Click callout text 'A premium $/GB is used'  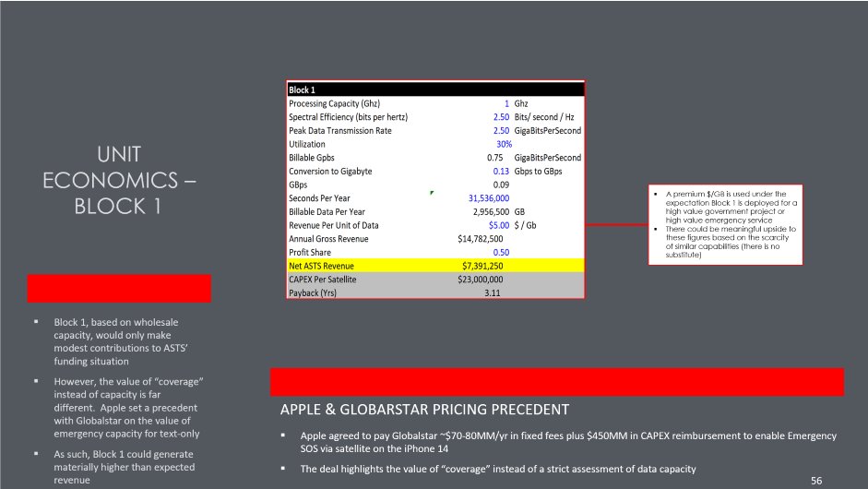[731, 207]
